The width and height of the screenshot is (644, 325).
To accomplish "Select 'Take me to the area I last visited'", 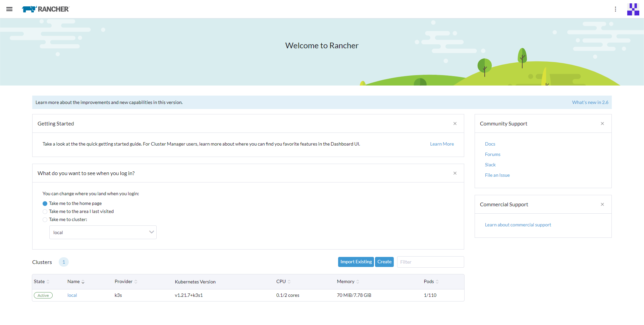I will [45, 211].
